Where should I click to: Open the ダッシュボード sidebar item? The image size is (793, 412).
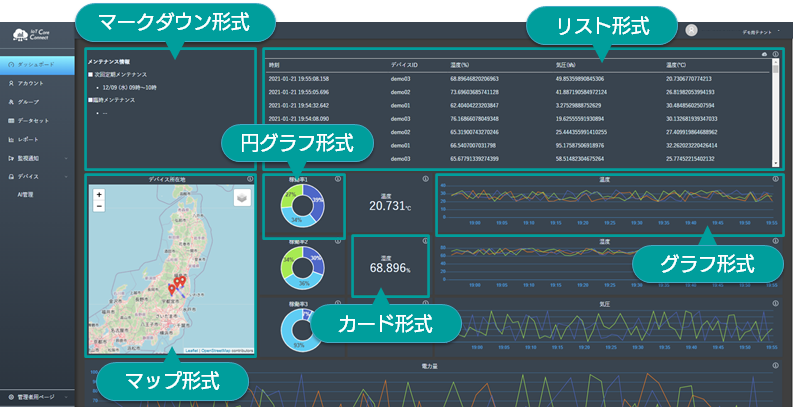[x=37, y=65]
